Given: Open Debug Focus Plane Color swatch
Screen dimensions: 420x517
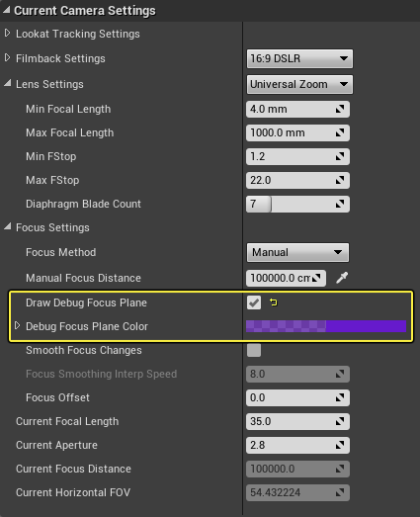Looking at the screenshot, I should [326, 326].
